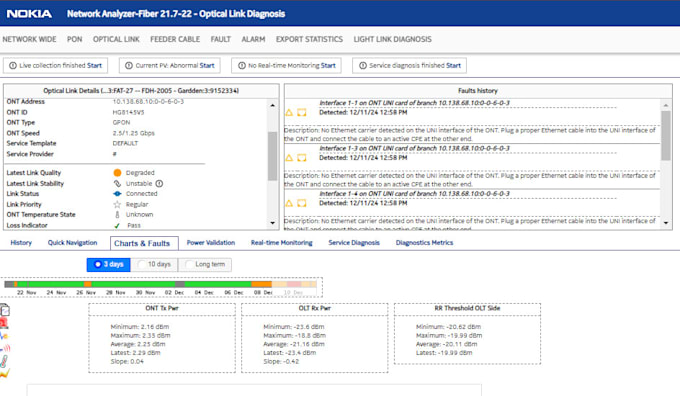The width and height of the screenshot is (680, 396).
Task: Switch to the Power Validation tab
Action: (x=211, y=243)
